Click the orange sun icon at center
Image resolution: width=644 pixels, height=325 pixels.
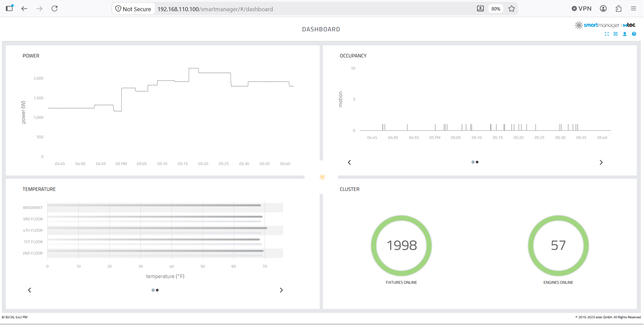322,177
